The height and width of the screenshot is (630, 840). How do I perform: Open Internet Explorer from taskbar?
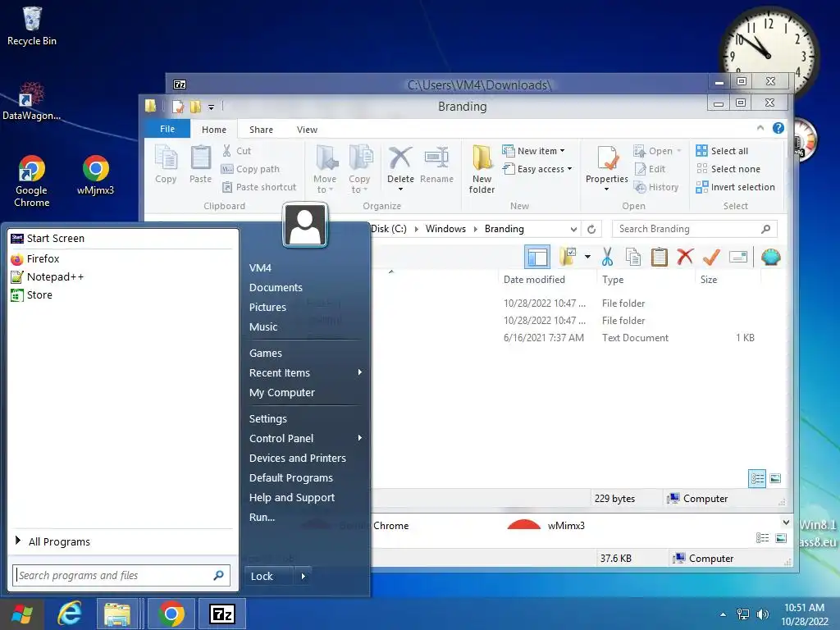pos(70,614)
